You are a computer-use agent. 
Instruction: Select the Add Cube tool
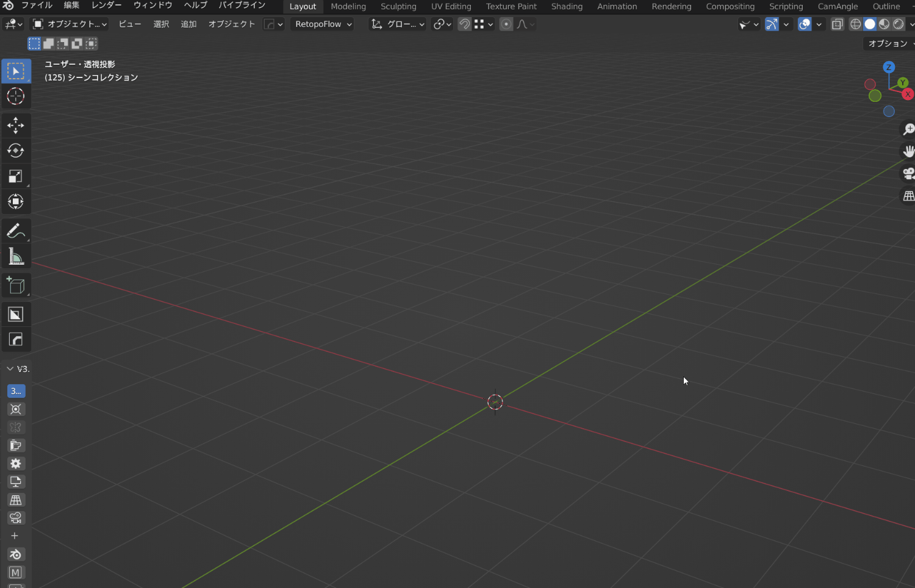[16, 285]
